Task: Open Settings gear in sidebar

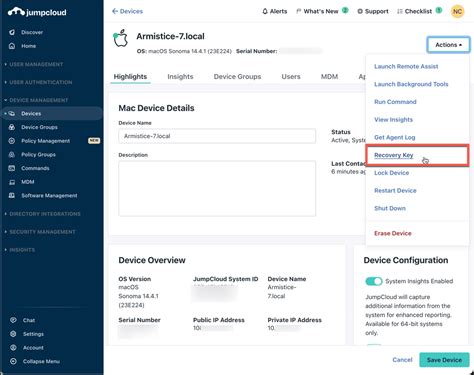Action: pyautogui.click(x=13, y=334)
